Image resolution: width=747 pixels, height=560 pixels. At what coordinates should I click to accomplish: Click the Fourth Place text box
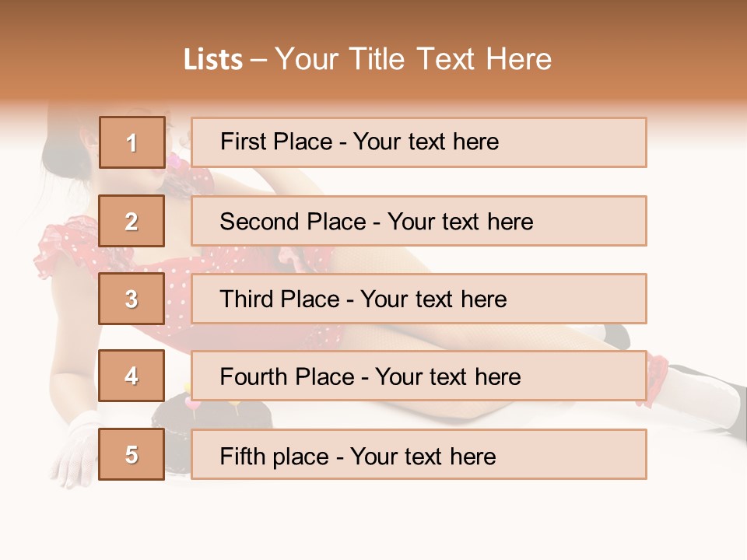419,376
